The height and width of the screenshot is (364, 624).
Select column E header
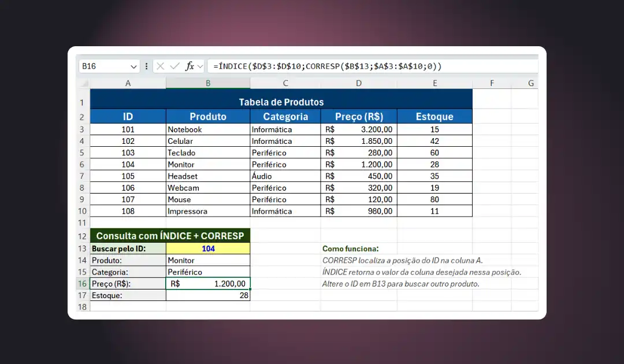(434, 83)
